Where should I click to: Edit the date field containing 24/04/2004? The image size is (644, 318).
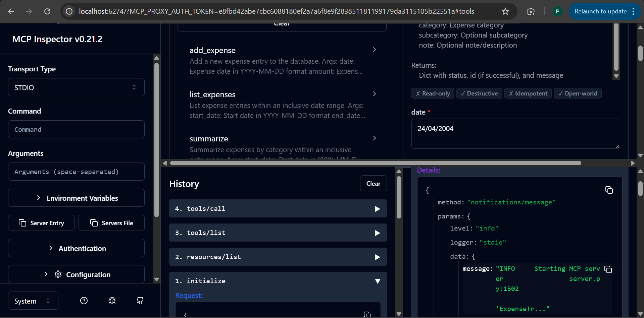515,134
